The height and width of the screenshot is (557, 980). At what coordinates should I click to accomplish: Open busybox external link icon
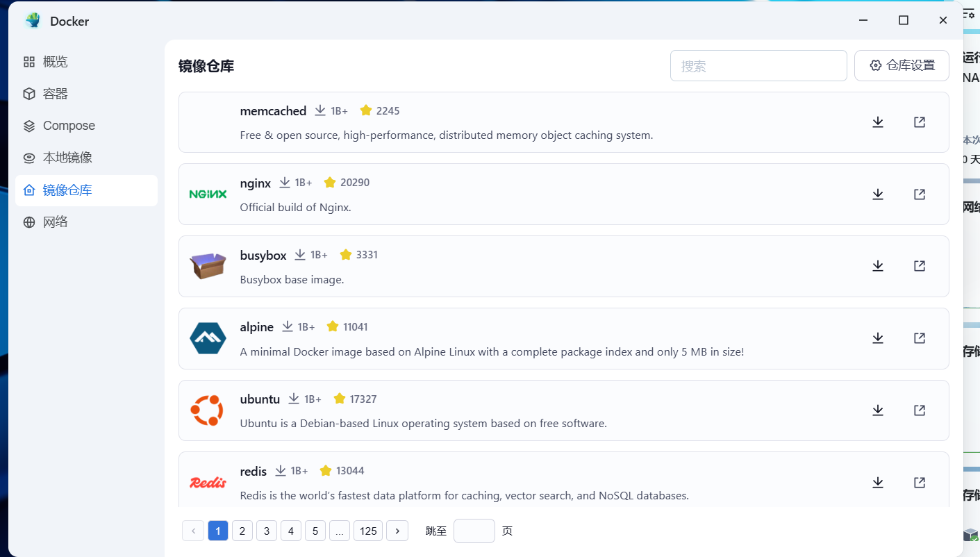tap(920, 266)
